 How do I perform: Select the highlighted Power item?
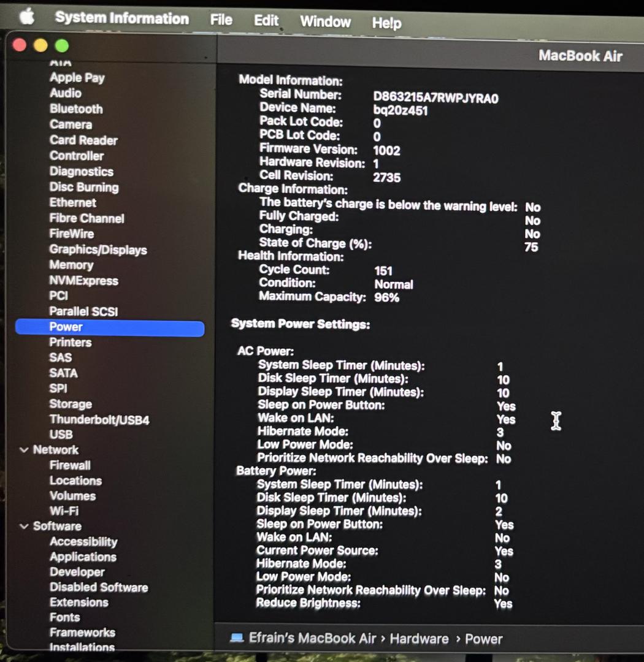click(x=110, y=328)
